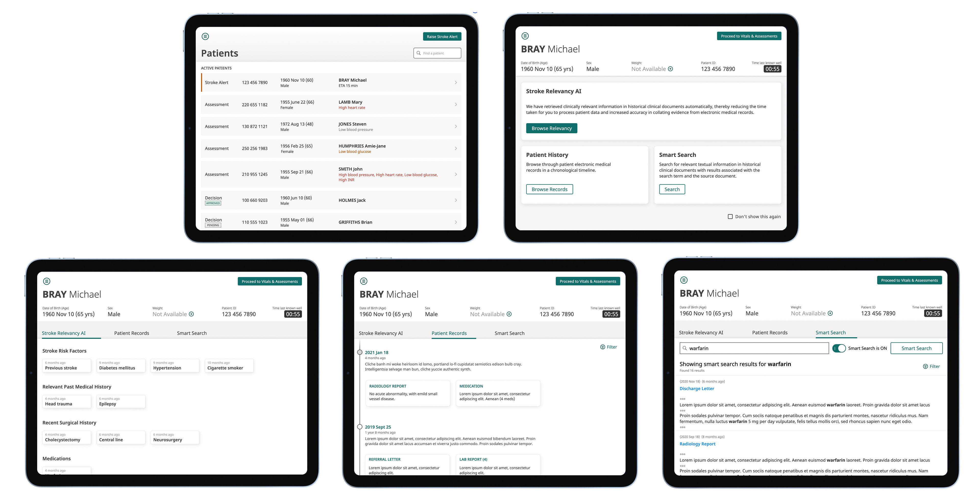980x501 pixels.
Task: Open LAMB Mary row using its chevron
Action: (455, 105)
